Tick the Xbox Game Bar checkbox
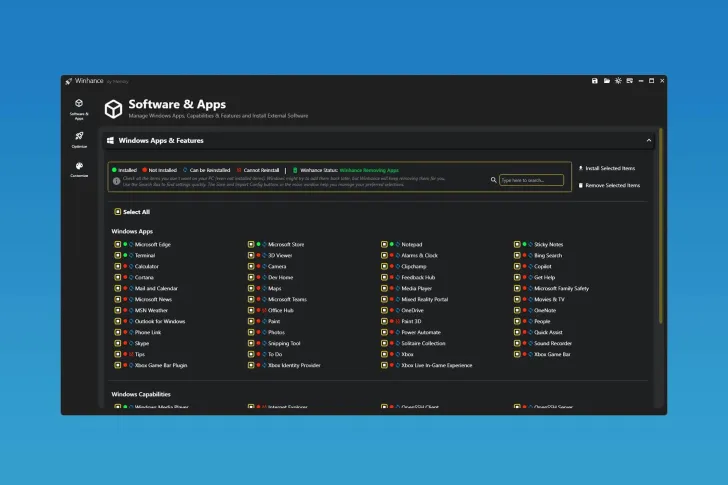 517,354
